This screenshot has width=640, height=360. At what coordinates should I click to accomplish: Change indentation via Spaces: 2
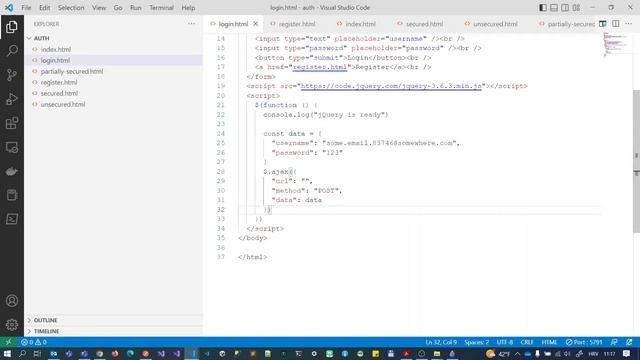point(476,342)
